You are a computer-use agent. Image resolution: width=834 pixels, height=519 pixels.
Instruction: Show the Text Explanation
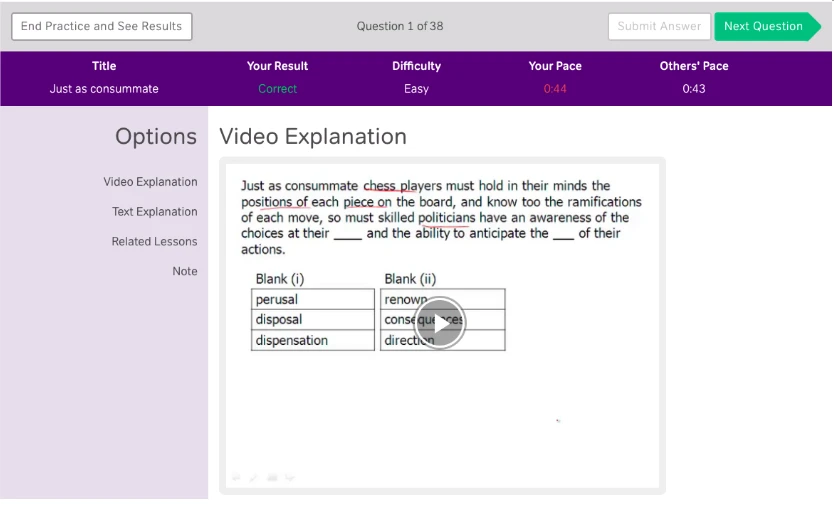154,212
